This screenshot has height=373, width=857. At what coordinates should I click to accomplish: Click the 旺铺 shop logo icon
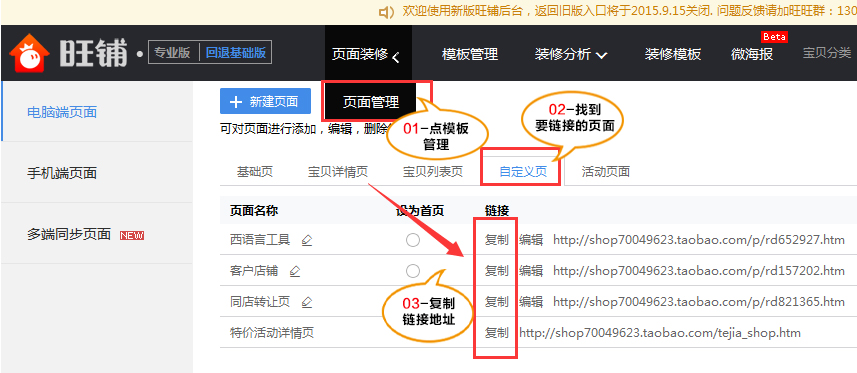click(x=30, y=53)
